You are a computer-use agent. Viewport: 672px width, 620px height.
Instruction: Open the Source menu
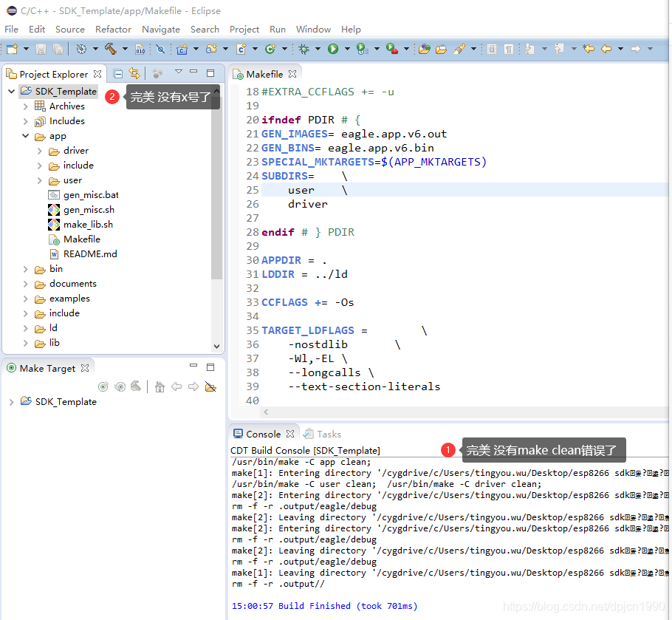(70, 29)
